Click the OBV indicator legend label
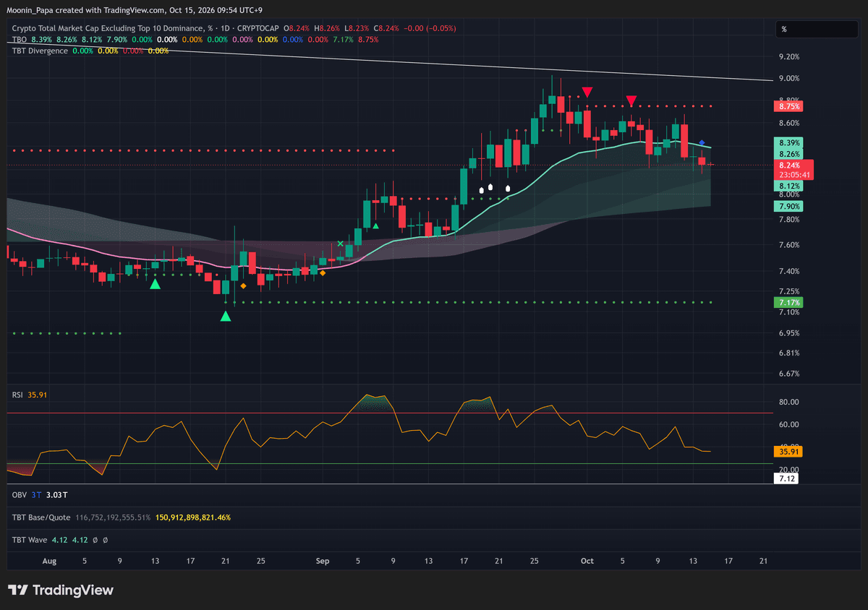Image resolution: width=868 pixels, height=610 pixels. [x=20, y=495]
